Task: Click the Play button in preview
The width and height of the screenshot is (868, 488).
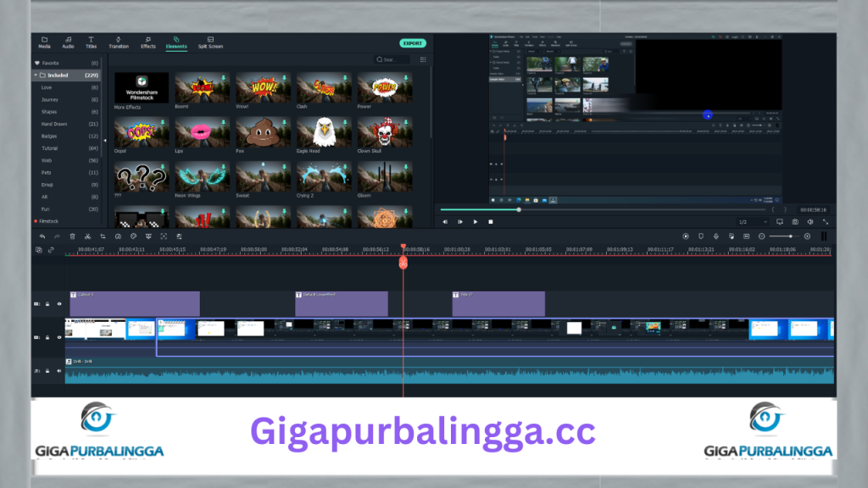Action: tap(475, 222)
